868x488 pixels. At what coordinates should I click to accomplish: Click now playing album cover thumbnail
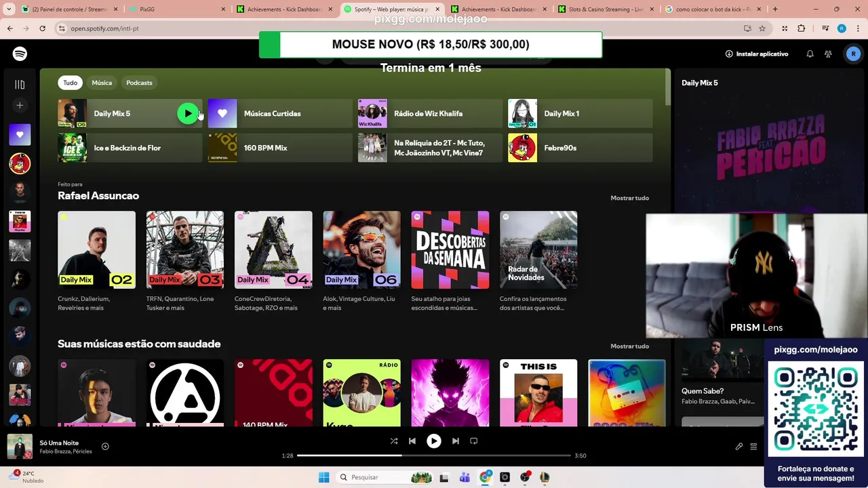click(20, 446)
